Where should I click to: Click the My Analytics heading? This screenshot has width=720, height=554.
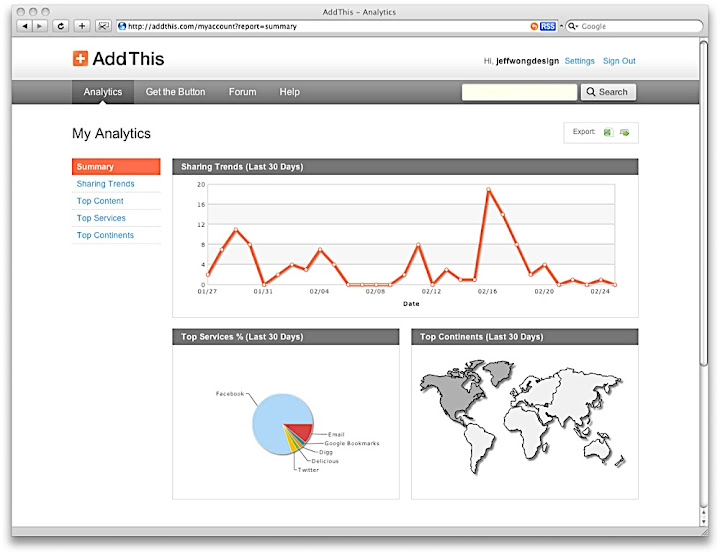point(111,134)
